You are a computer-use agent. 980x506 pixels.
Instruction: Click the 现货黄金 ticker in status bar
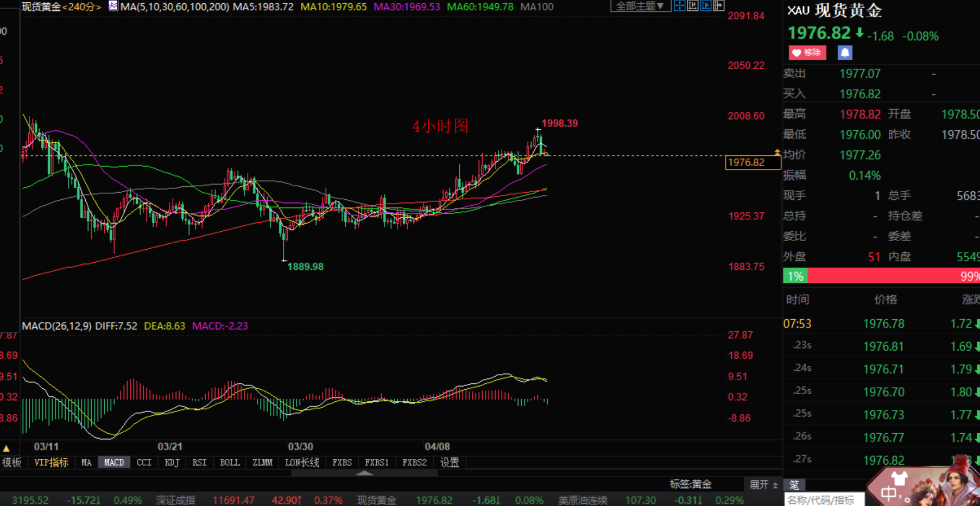pyautogui.click(x=377, y=500)
